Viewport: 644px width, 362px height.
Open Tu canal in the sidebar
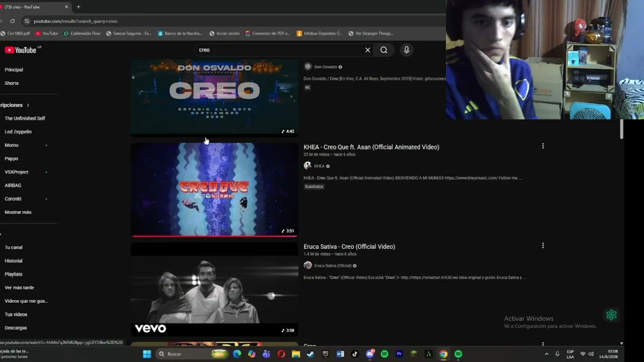pos(14,247)
